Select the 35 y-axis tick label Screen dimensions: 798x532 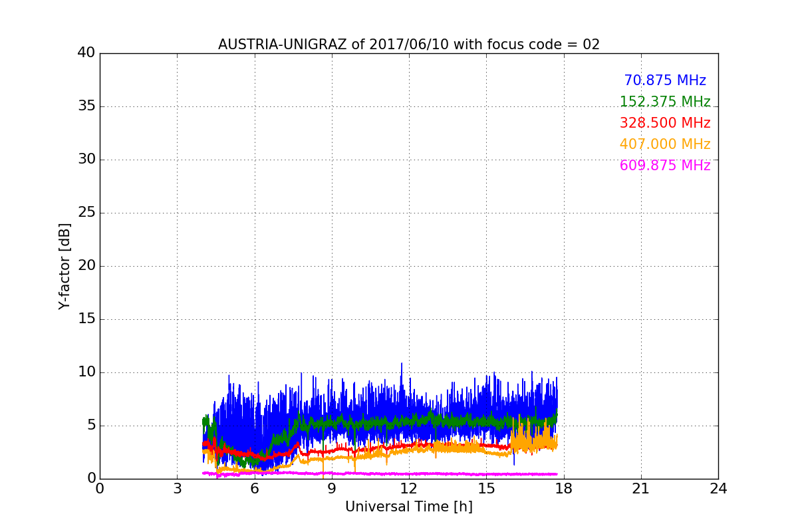(86, 106)
